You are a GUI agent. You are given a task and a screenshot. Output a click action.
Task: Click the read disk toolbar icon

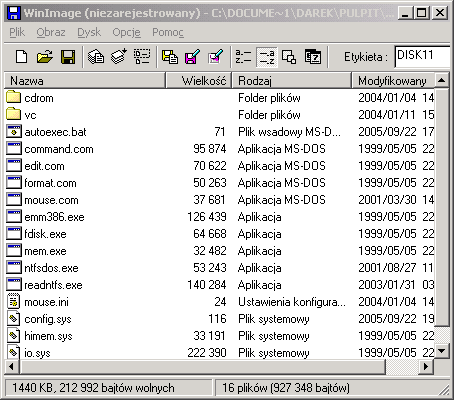pyautogui.click(x=170, y=57)
